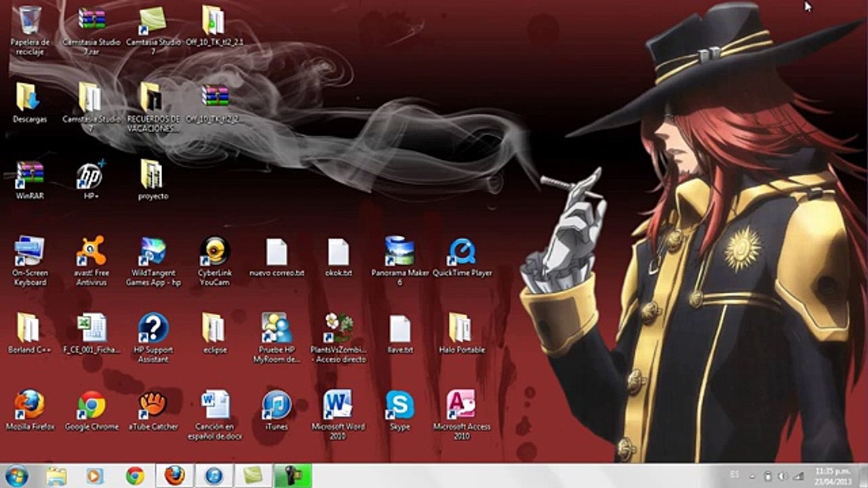Open Google Chrome from the taskbar
The image size is (868, 488).
coord(135,476)
